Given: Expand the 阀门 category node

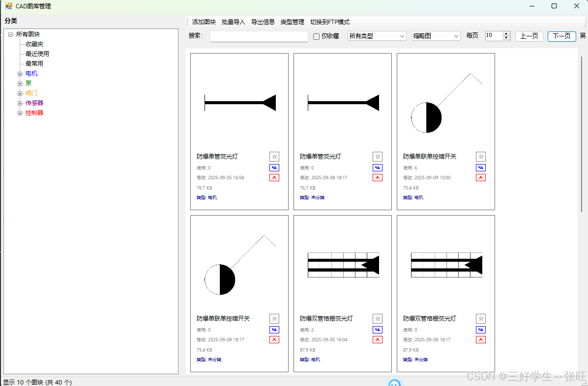Looking at the screenshot, I should pyautogui.click(x=20, y=93).
